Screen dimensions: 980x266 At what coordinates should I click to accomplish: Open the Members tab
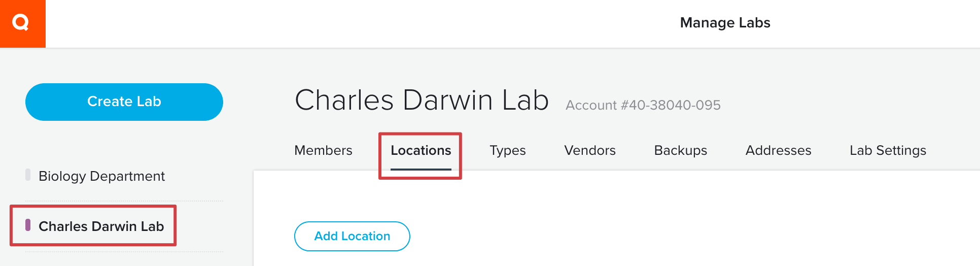[x=323, y=150]
